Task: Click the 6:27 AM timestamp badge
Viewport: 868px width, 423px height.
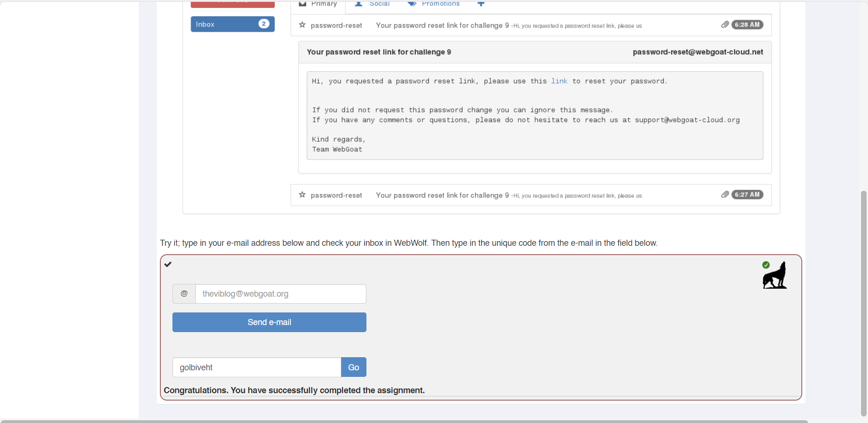Action: click(747, 194)
